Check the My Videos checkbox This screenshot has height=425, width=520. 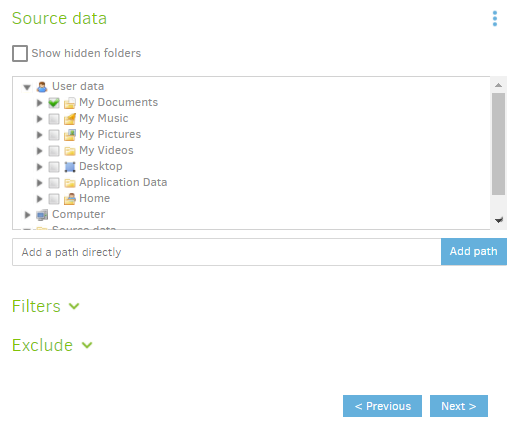pyautogui.click(x=54, y=151)
